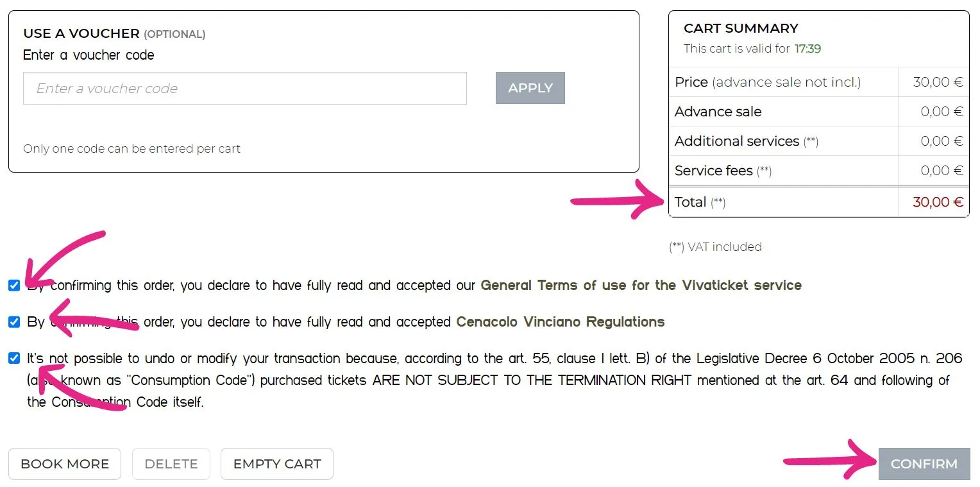Click the EMPTY CART button
This screenshot has height=487, width=980.
point(276,464)
